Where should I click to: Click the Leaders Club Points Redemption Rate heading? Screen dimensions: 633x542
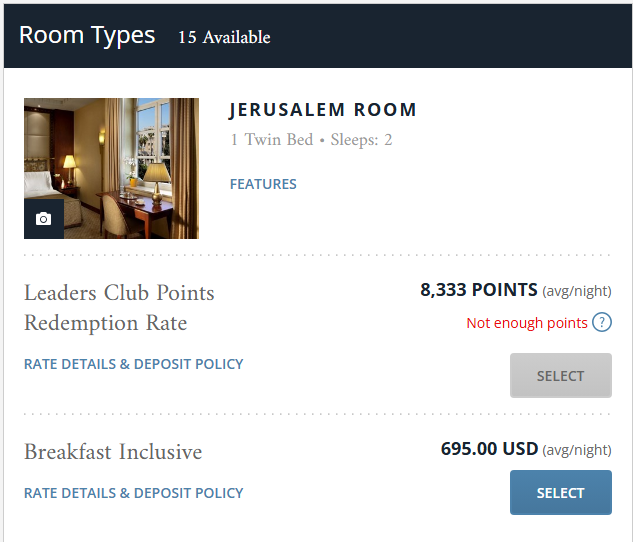pyautogui.click(x=119, y=308)
